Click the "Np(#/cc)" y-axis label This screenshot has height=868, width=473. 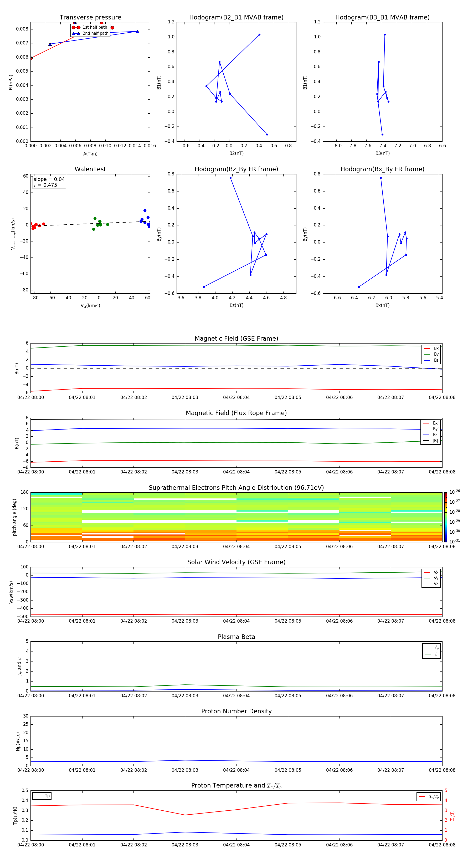tap(18, 741)
